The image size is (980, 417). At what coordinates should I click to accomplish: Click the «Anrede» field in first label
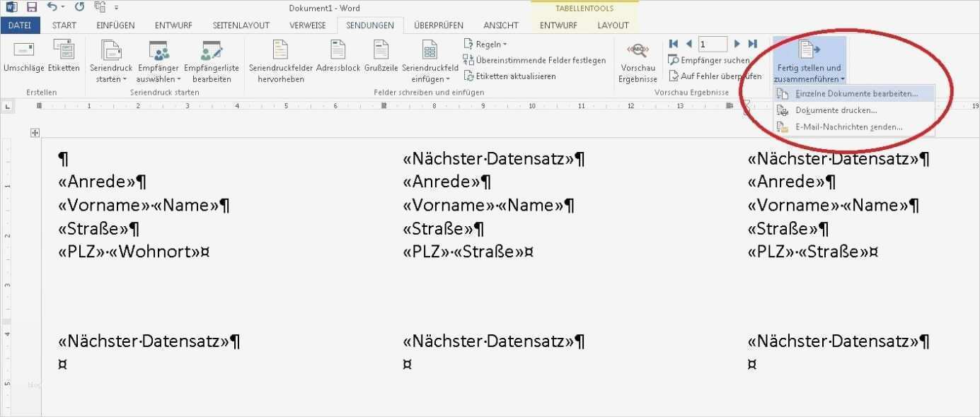point(96,182)
